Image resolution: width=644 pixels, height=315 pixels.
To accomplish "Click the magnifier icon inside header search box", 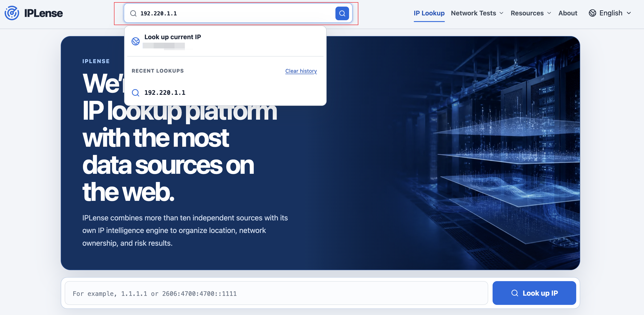I will [134, 13].
